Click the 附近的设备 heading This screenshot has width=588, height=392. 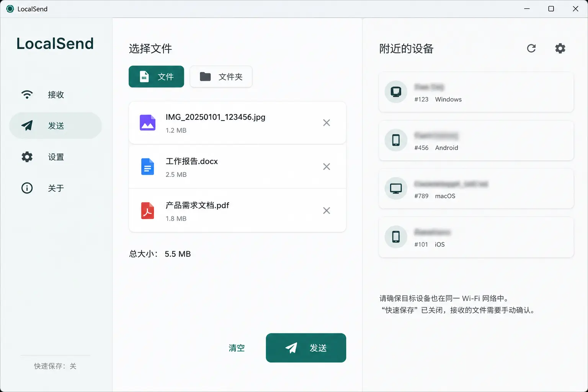(x=406, y=49)
